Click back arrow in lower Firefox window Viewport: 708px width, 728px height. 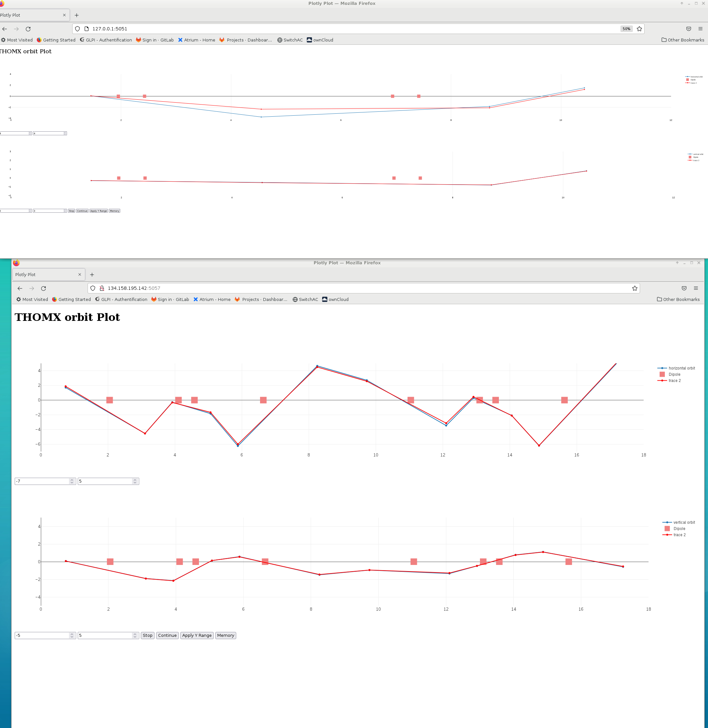[20, 288]
